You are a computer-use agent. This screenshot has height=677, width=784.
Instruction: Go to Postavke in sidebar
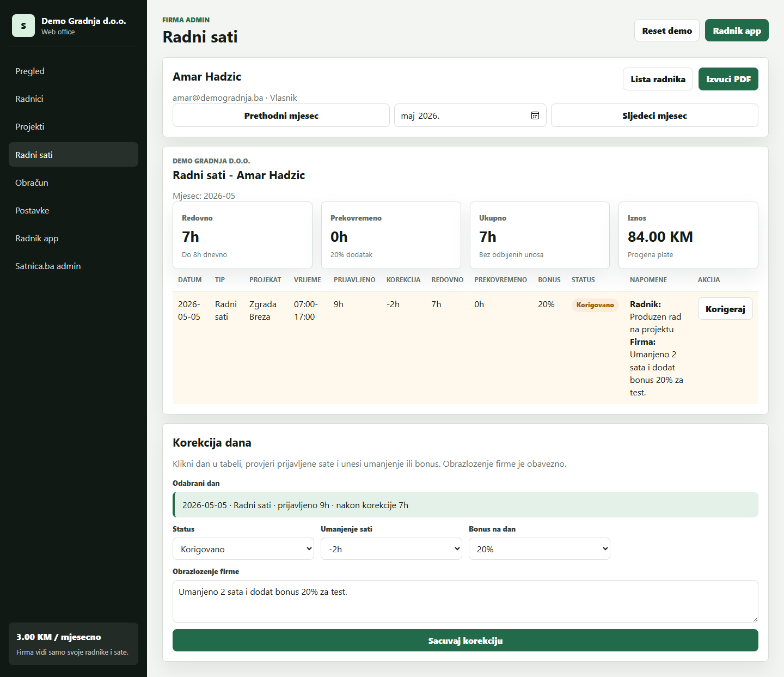[73, 210]
